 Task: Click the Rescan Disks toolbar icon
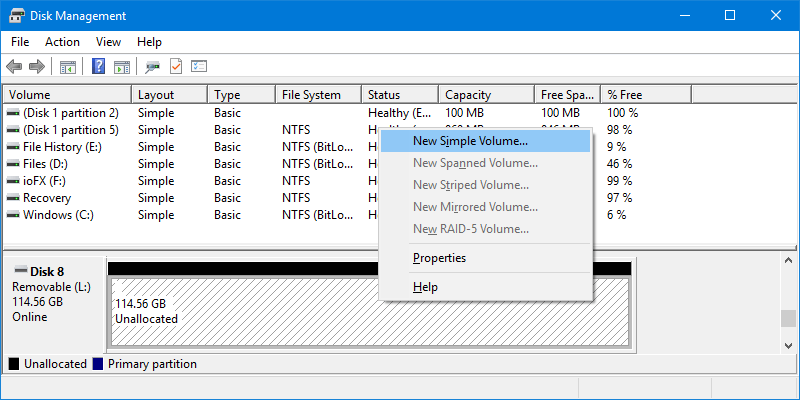click(152, 67)
